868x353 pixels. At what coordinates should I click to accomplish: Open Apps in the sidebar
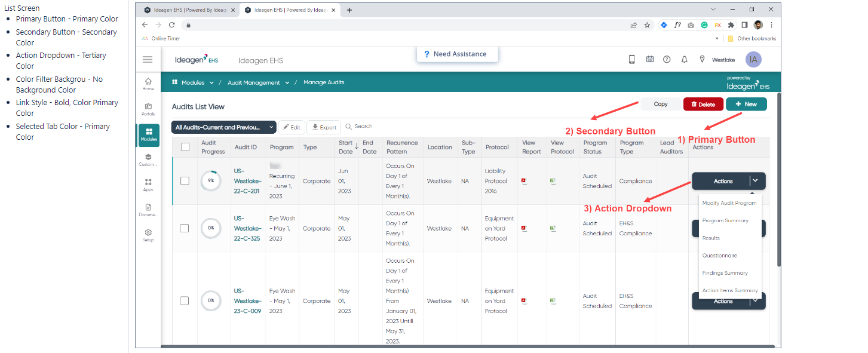coord(148,185)
